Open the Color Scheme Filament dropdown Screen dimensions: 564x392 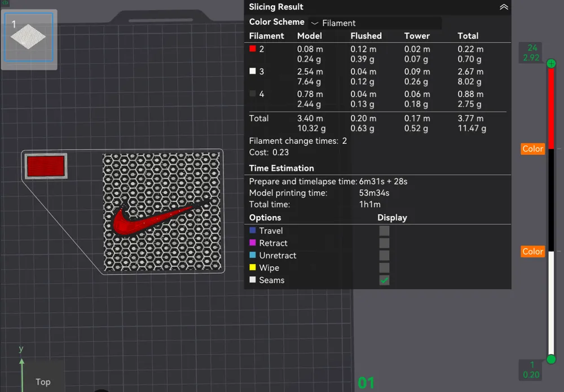pos(375,23)
